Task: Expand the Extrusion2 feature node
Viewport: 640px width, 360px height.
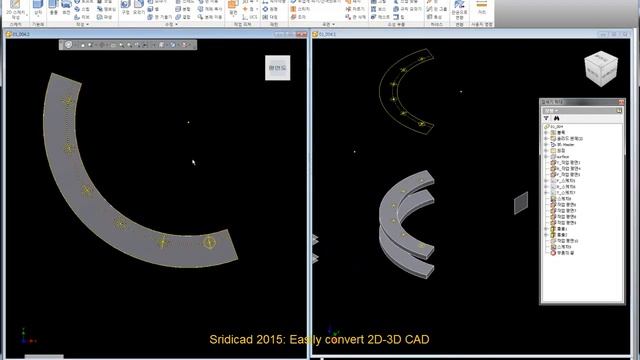Action: [546, 235]
